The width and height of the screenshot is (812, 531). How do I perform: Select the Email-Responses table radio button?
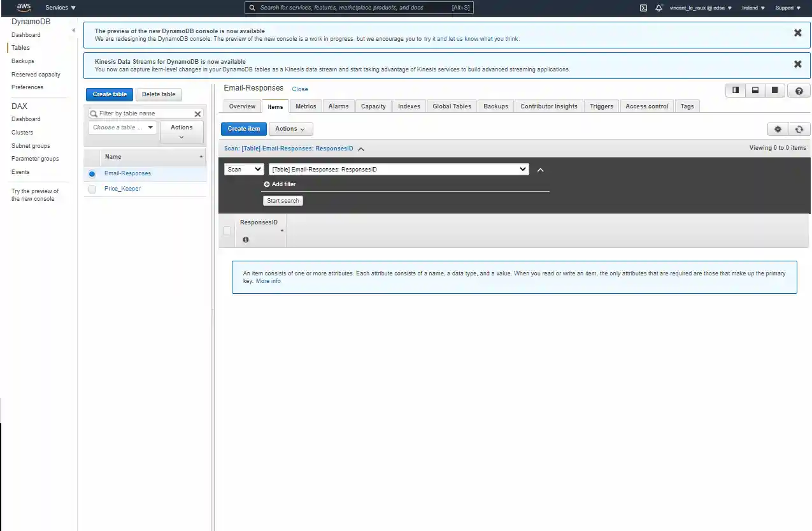92,173
